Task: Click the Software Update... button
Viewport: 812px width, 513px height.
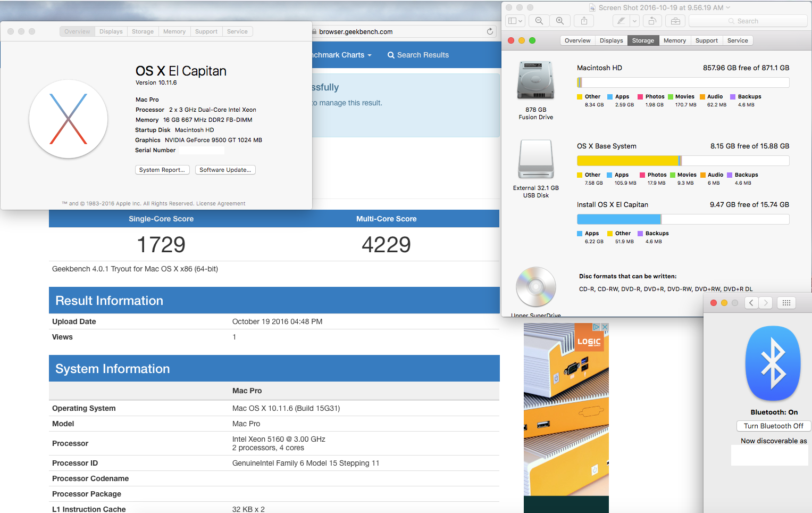Action: (225, 170)
